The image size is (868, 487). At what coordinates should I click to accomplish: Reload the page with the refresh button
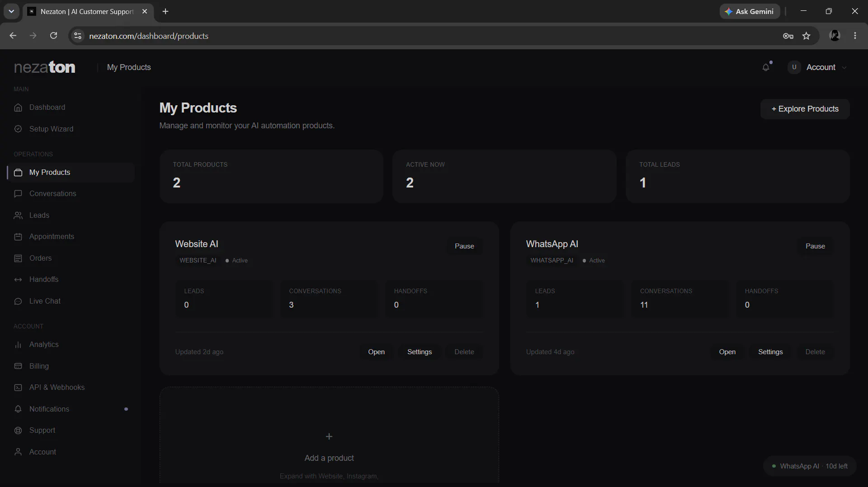coord(53,36)
